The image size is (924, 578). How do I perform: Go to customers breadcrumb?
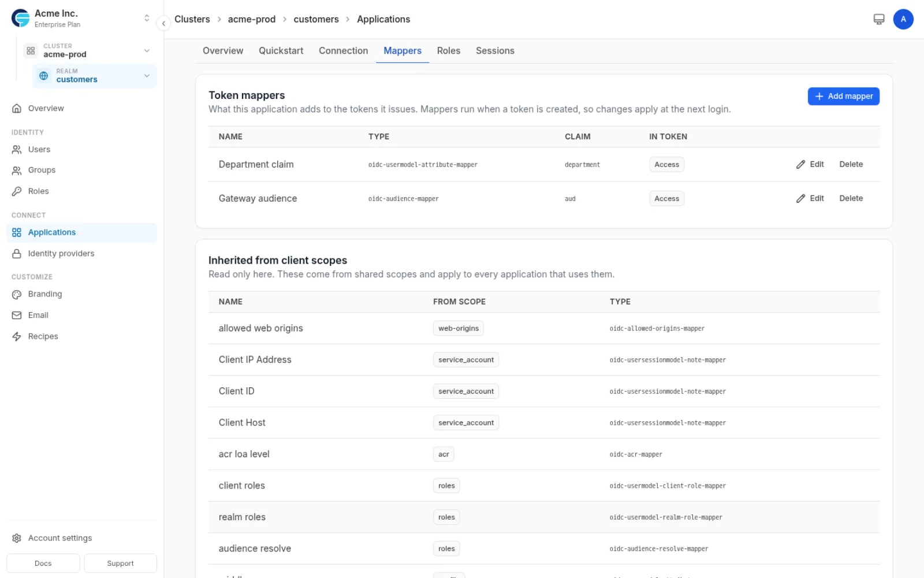(316, 19)
